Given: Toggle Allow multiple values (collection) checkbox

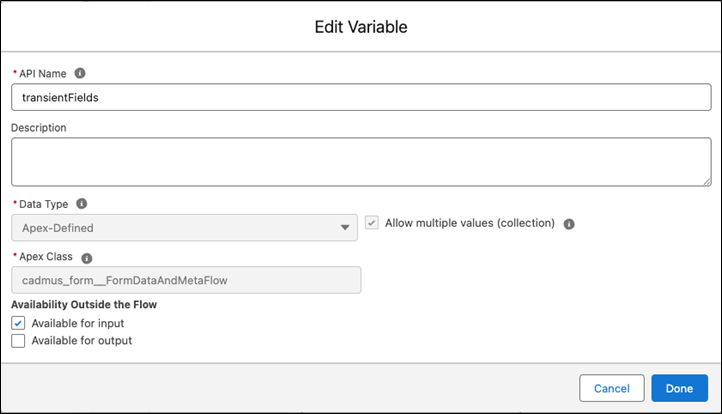Looking at the screenshot, I should (x=372, y=223).
